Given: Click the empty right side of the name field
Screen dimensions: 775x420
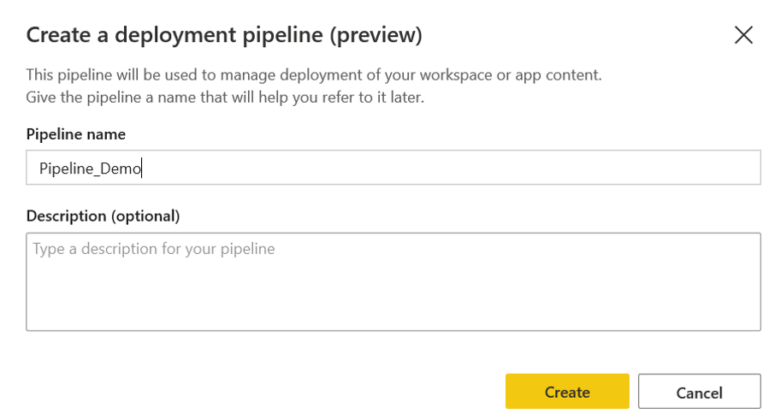Looking at the screenshot, I should tap(600, 168).
